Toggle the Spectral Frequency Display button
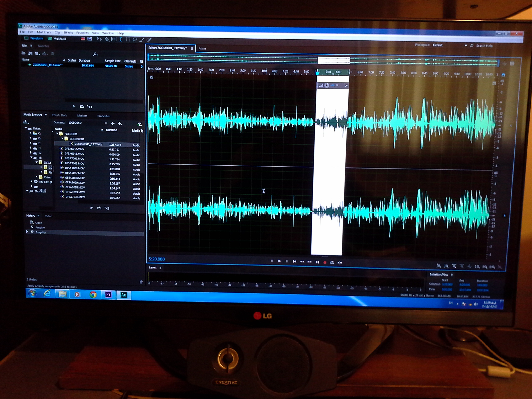The image size is (532, 399). [x=83, y=39]
